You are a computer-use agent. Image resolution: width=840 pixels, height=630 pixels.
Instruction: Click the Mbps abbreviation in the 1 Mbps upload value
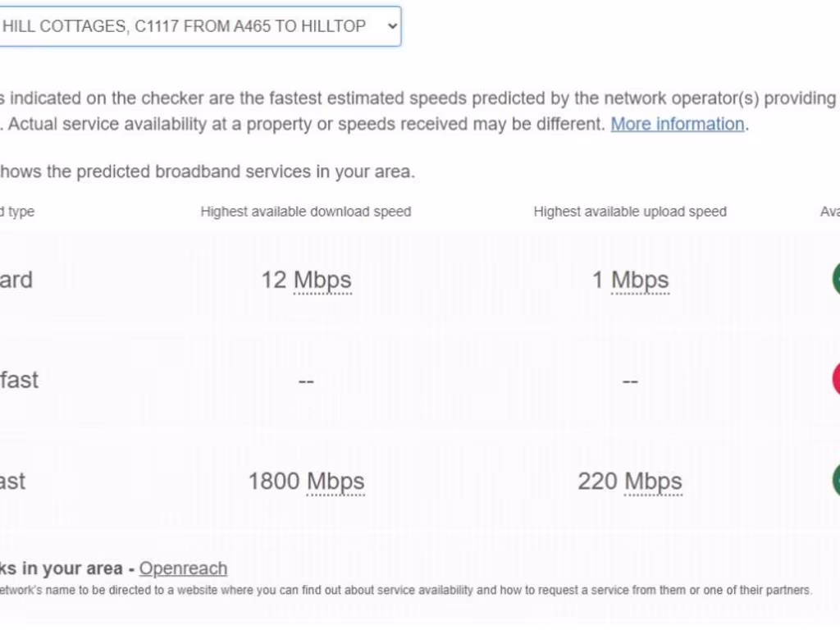(640, 281)
